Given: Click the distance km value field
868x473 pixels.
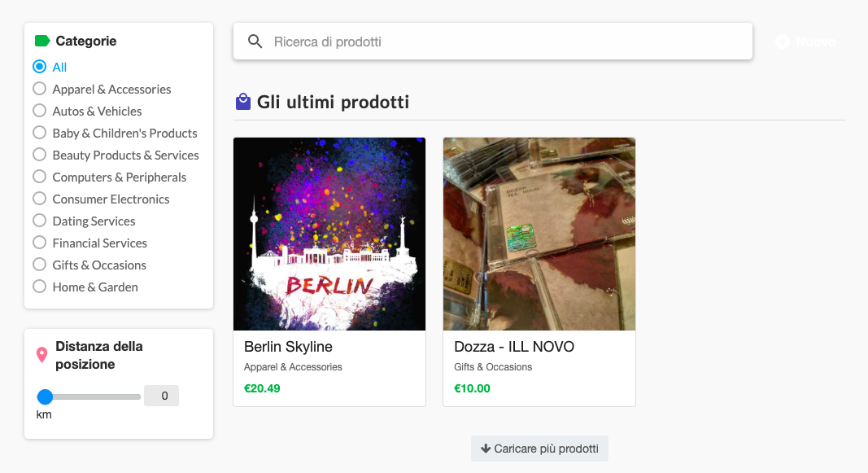Looking at the screenshot, I should (x=162, y=396).
